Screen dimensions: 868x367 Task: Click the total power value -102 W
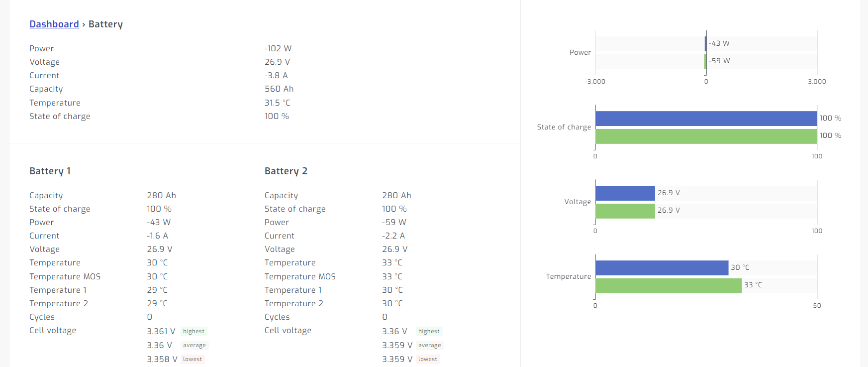(x=278, y=49)
